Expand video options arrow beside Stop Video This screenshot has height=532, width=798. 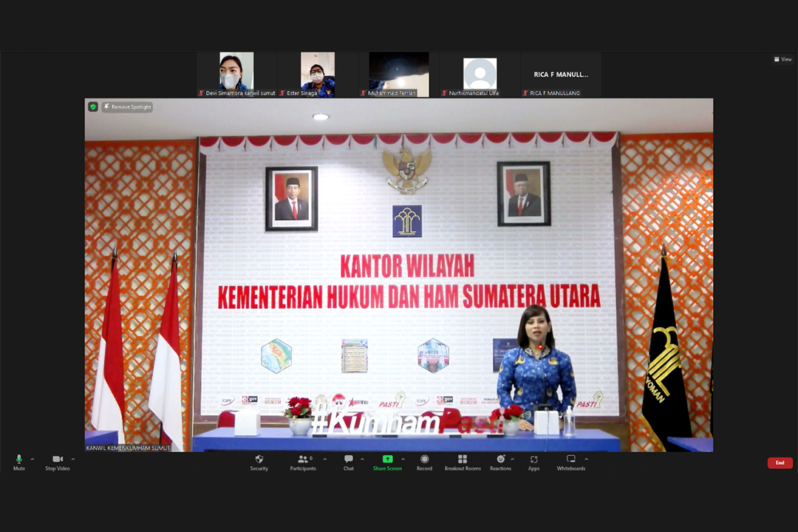tap(72, 460)
